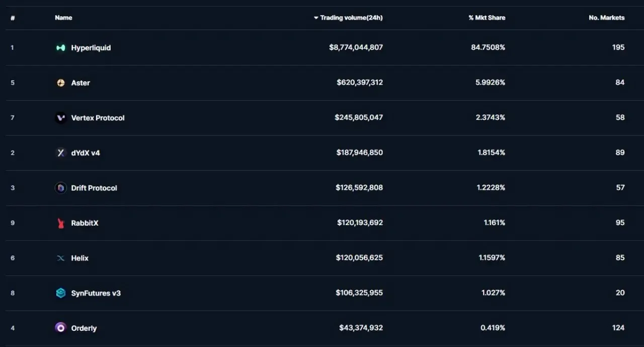The height and width of the screenshot is (347, 644).
Task: Click the Aster logo icon
Action: 61,83
